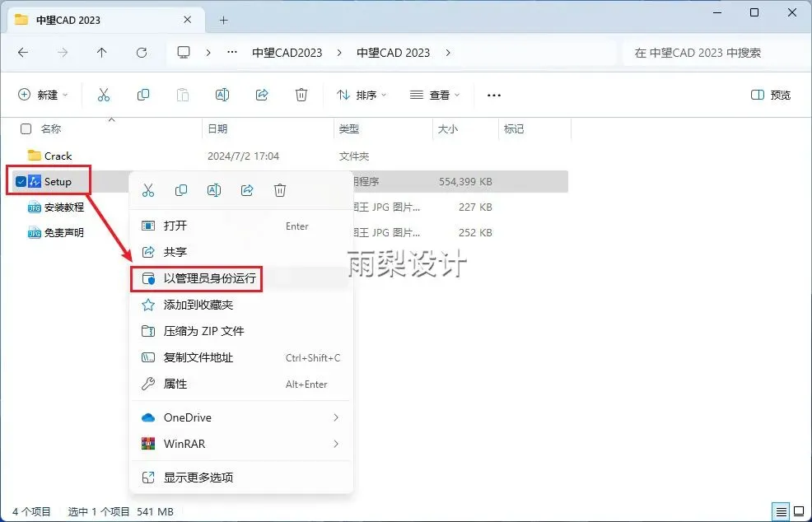Toggle the select-all checkbox next to 名称
Viewport: 812px width, 522px height.
tap(26, 129)
